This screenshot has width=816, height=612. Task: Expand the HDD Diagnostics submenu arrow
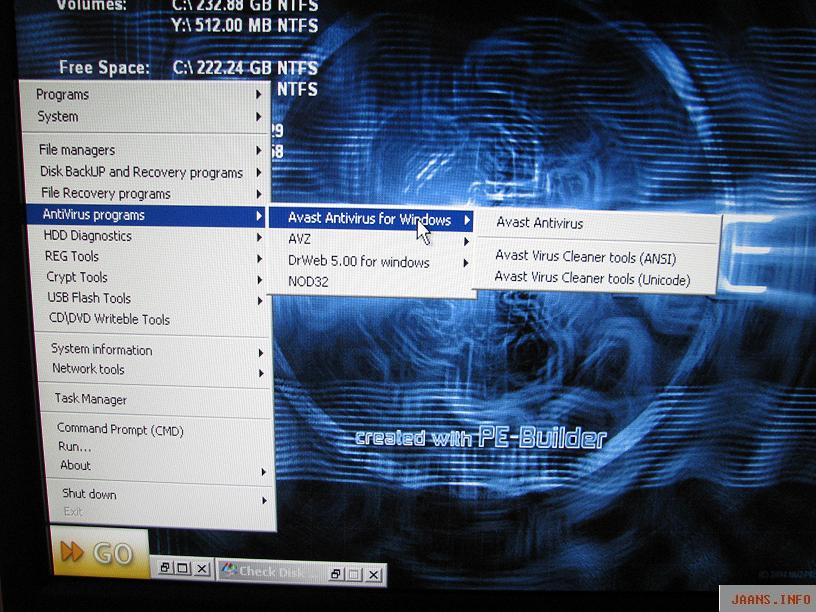coord(259,237)
